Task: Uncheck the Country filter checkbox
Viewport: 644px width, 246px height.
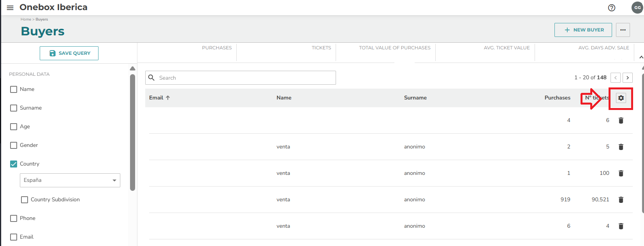Action: pos(14,164)
